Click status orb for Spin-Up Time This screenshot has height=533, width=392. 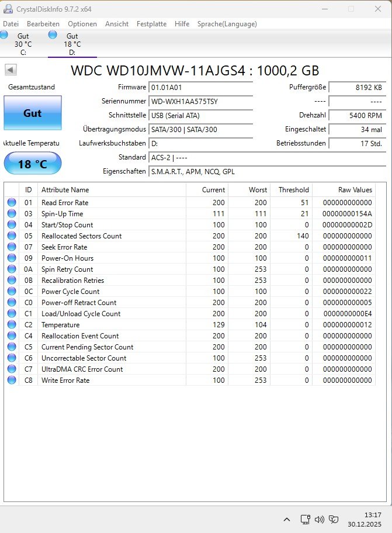[12, 213]
